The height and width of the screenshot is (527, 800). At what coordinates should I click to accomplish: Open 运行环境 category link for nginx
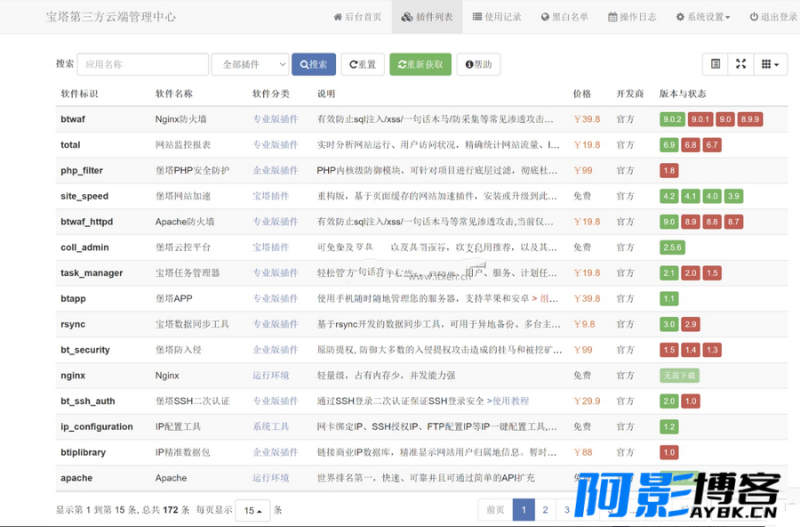[x=270, y=375]
